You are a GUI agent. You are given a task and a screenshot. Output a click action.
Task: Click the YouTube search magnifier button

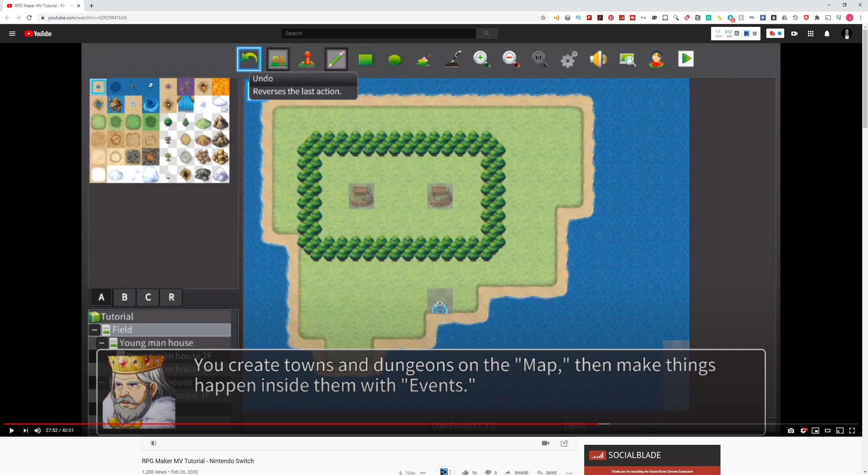click(487, 33)
